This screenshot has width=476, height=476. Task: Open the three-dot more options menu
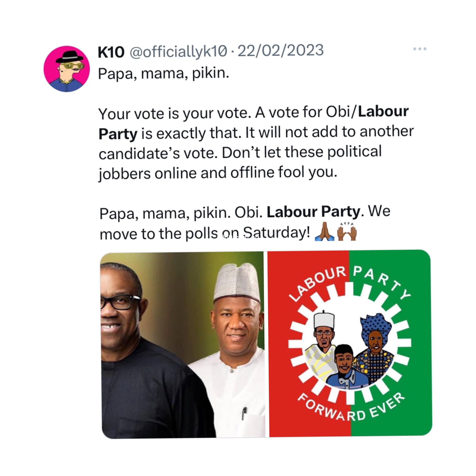pos(420,49)
